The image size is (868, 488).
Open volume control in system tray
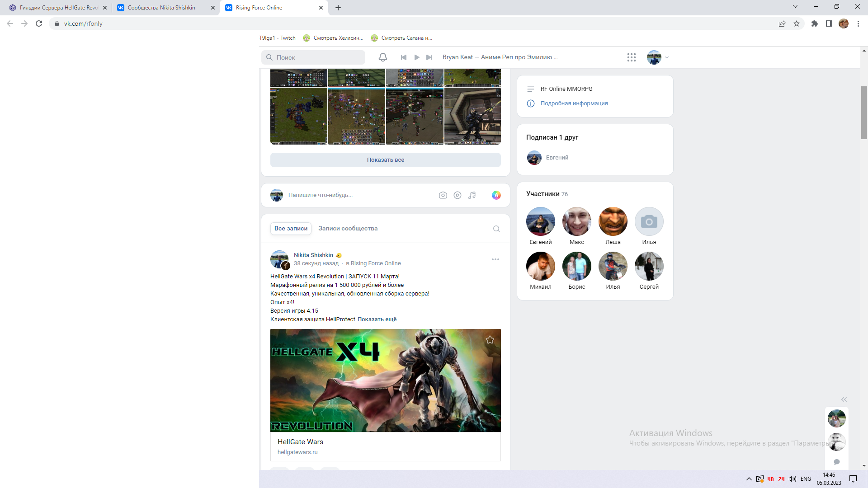click(x=793, y=479)
